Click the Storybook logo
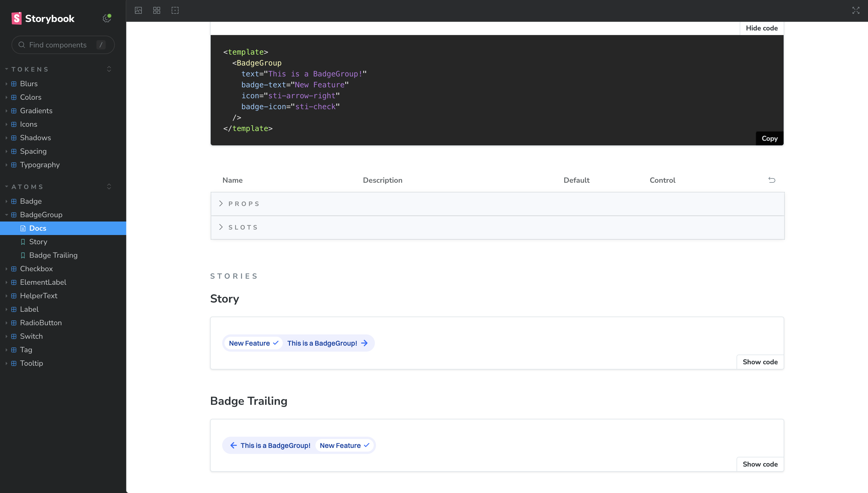Image resolution: width=868 pixels, height=493 pixels. point(43,18)
